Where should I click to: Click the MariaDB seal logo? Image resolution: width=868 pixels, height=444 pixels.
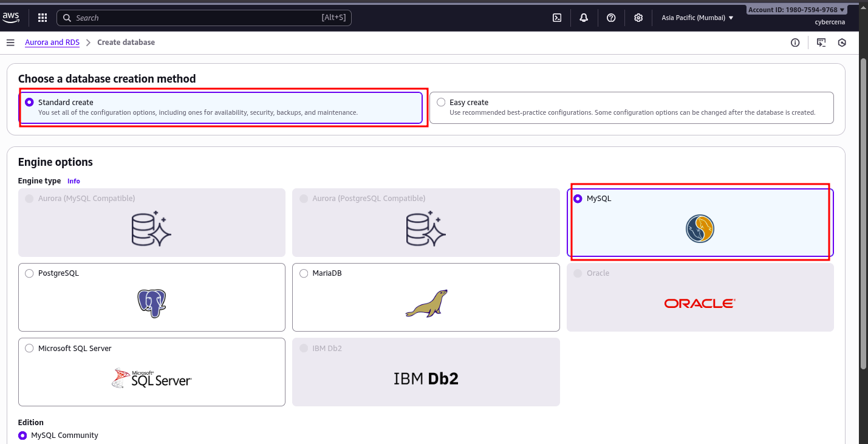point(426,303)
